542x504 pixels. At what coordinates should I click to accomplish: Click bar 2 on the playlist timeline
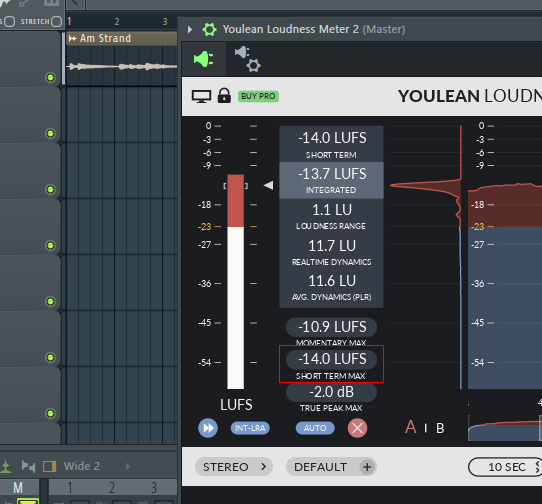click(117, 22)
